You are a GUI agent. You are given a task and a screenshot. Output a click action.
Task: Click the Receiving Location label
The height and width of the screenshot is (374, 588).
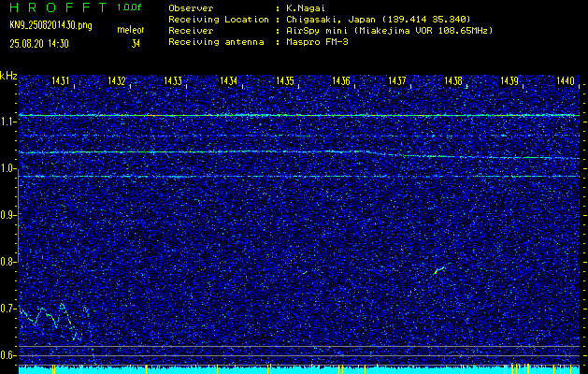pos(219,19)
